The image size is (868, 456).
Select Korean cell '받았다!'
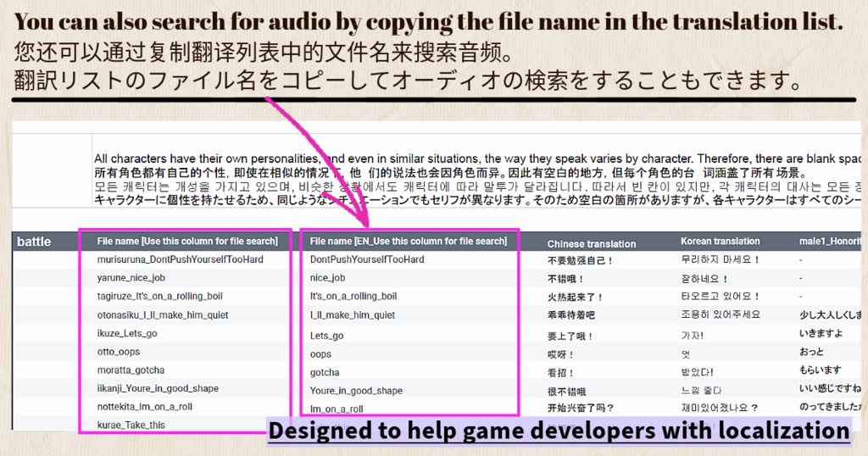coord(697,372)
